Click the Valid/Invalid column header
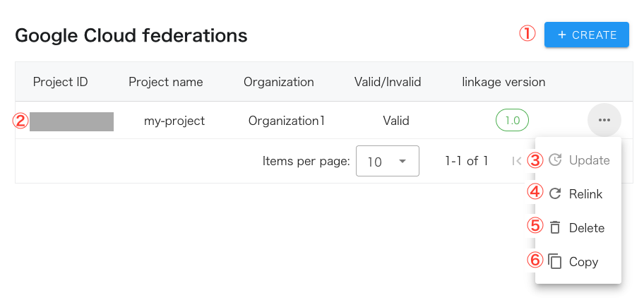The height and width of the screenshot is (300, 644). coord(388,82)
